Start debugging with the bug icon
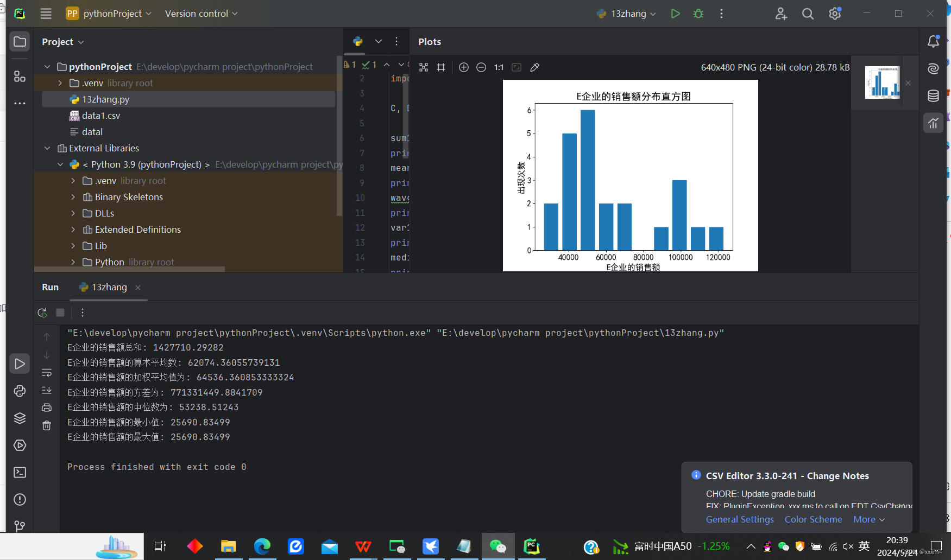The image size is (951, 560). (698, 14)
